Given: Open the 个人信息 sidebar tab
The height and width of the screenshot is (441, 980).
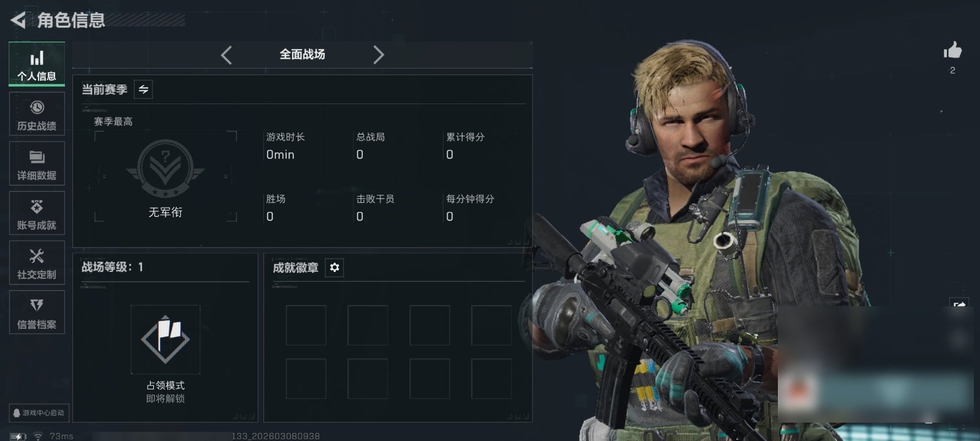Looking at the screenshot, I should (x=37, y=64).
